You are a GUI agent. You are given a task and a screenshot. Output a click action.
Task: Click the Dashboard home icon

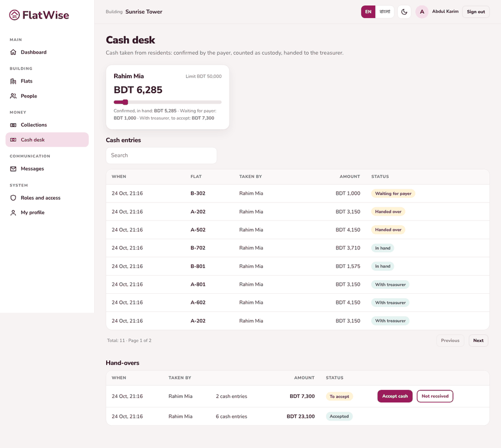13,52
